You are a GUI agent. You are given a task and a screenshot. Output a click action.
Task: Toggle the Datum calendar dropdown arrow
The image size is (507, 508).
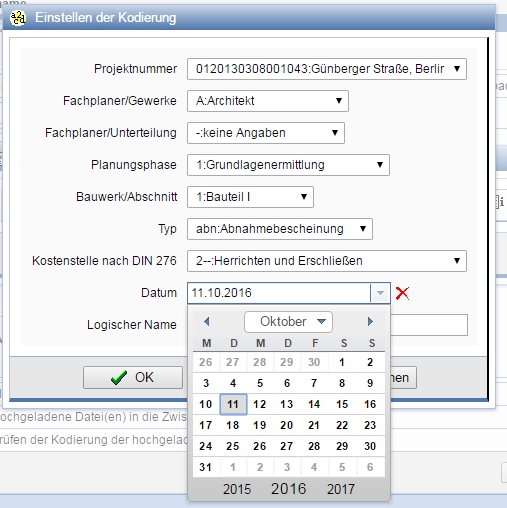[380, 293]
